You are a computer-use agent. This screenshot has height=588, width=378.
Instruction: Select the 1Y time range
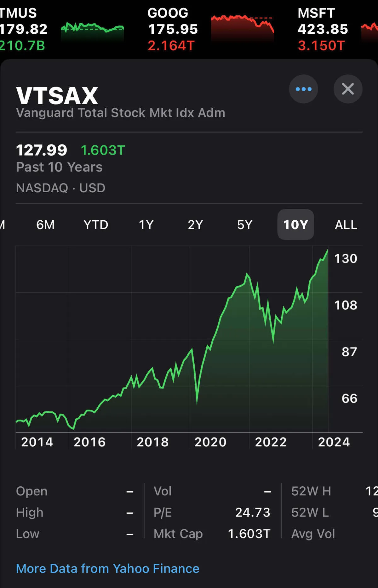[x=146, y=225]
